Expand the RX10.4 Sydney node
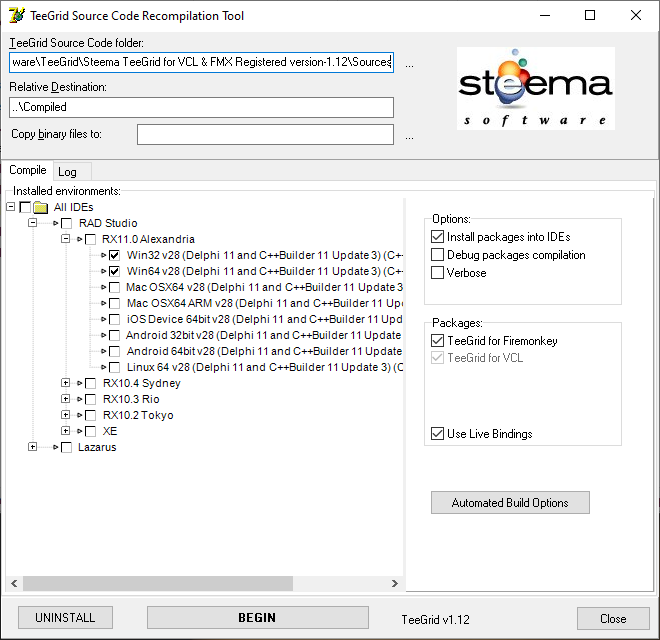The width and height of the screenshot is (660, 640). click(x=65, y=383)
